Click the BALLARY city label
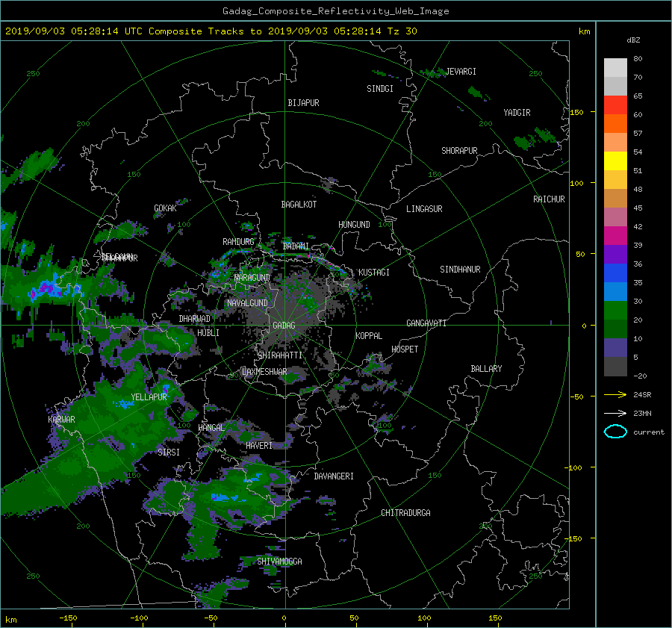The image size is (672, 628). coord(486,369)
